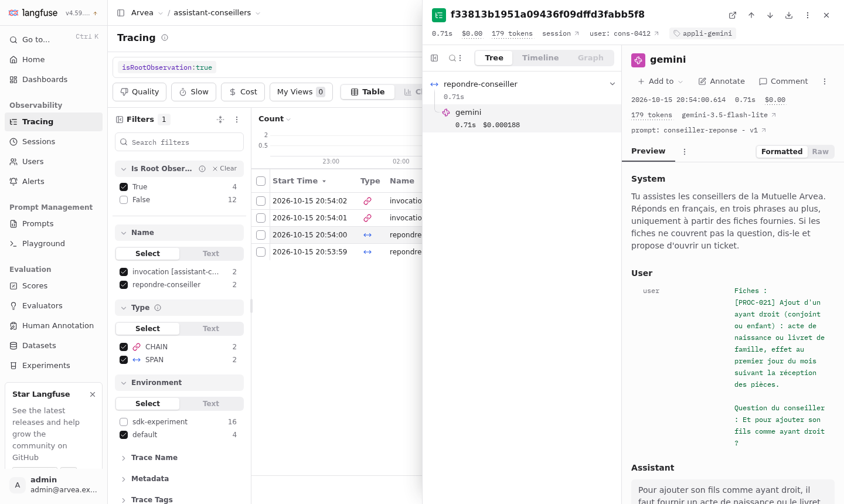Open Preview tab options dots

684,152
